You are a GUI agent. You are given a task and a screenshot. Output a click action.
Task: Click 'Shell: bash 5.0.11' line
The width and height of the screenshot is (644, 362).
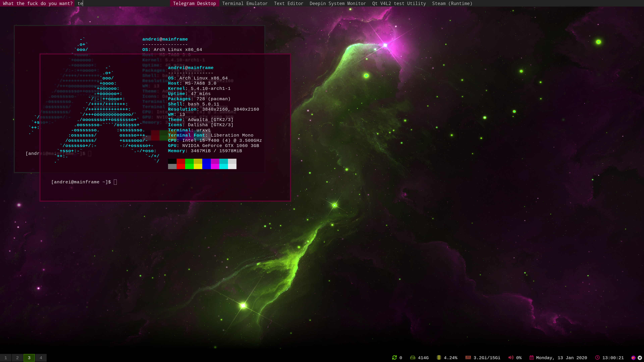(x=194, y=104)
